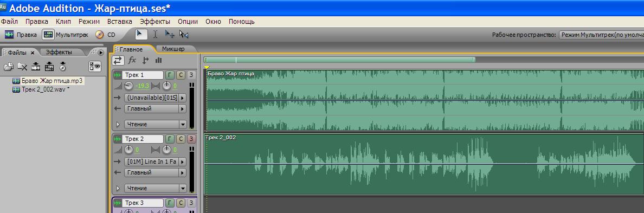Click the waveform icon of Трек 2
Screen dimensions: 644x213
tap(118, 139)
